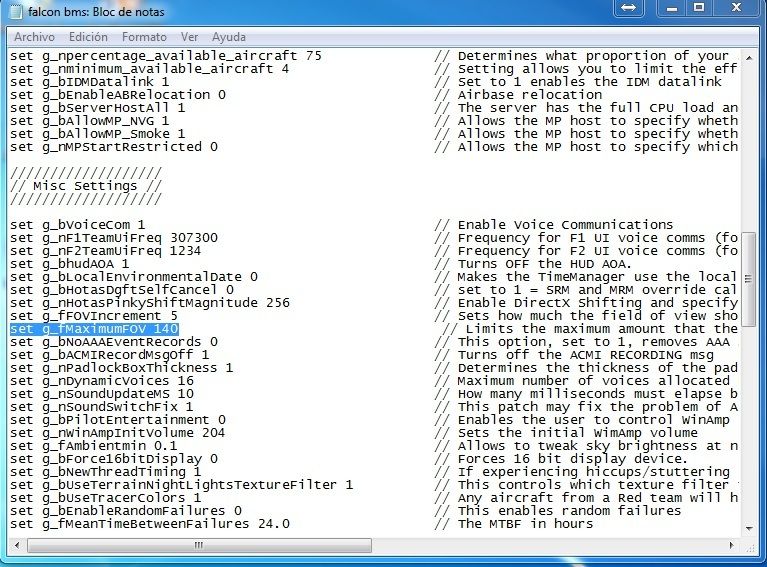Close the falcon bms Notepad window
767x567 pixels.
737,7
